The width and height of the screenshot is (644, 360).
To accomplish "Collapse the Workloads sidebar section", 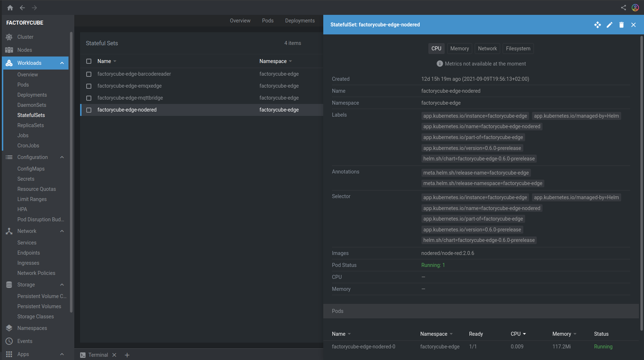I will (62, 63).
